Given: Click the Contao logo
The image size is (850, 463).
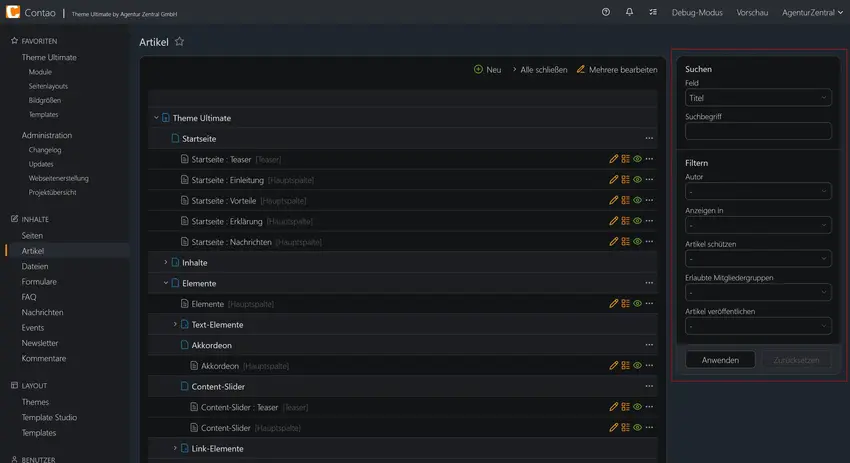Looking at the screenshot, I should click(x=12, y=11).
